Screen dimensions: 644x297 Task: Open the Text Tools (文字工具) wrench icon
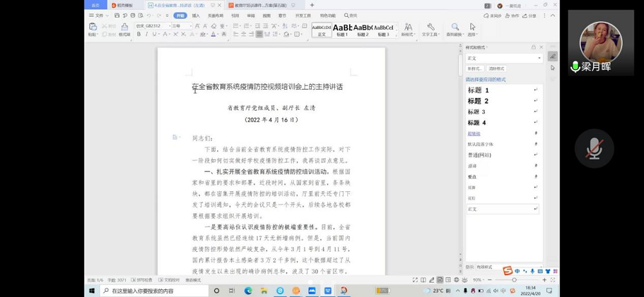pyautogui.click(x=430, y=29)
